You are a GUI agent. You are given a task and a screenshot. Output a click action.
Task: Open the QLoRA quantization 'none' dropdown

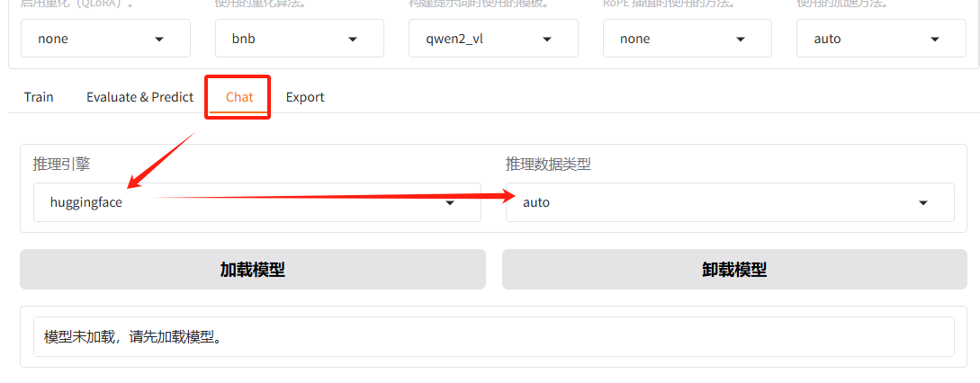[x=105, y=38]
